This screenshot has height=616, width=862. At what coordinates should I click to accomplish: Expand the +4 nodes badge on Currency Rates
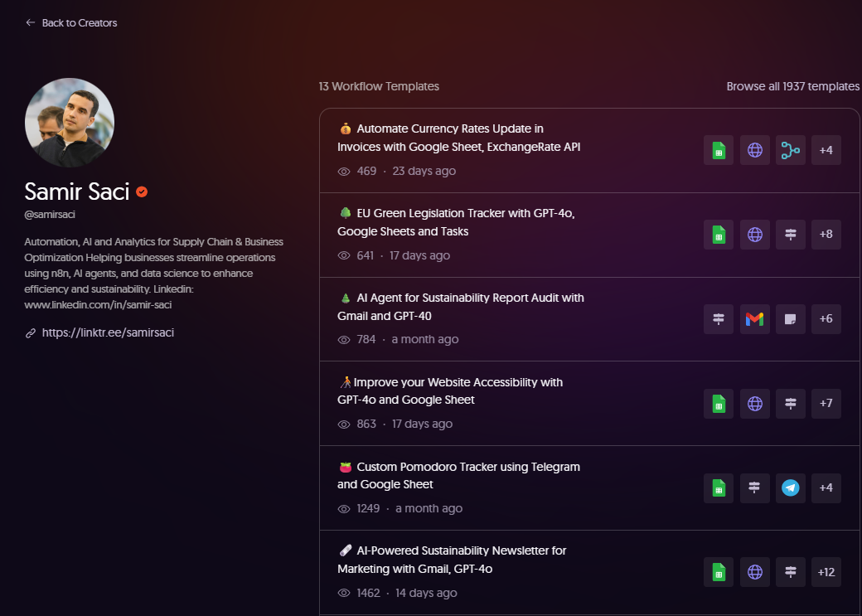point(826,150)
